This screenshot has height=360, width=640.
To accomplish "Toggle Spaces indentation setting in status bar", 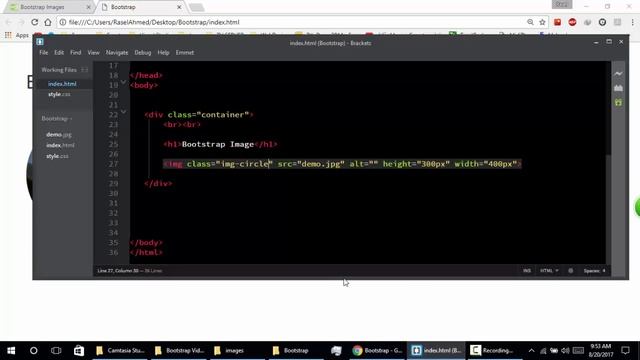I will click(594, 271).
